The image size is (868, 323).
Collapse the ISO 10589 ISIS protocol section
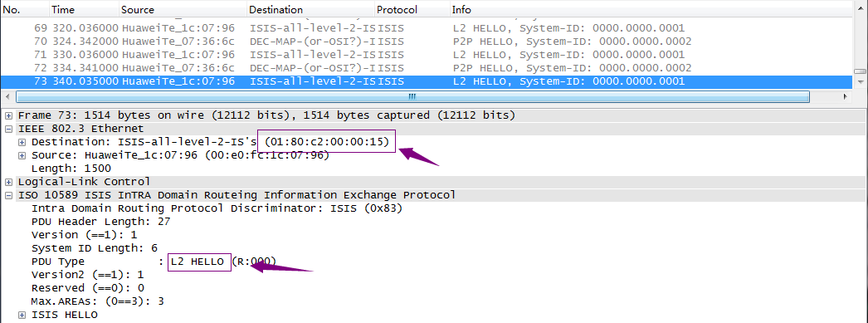tap(8, 196)
